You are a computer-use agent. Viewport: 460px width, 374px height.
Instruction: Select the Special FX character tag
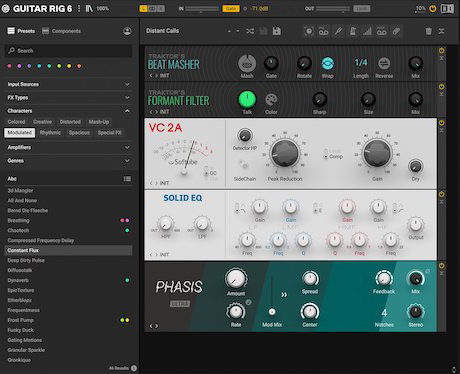[x=110, y=133]
